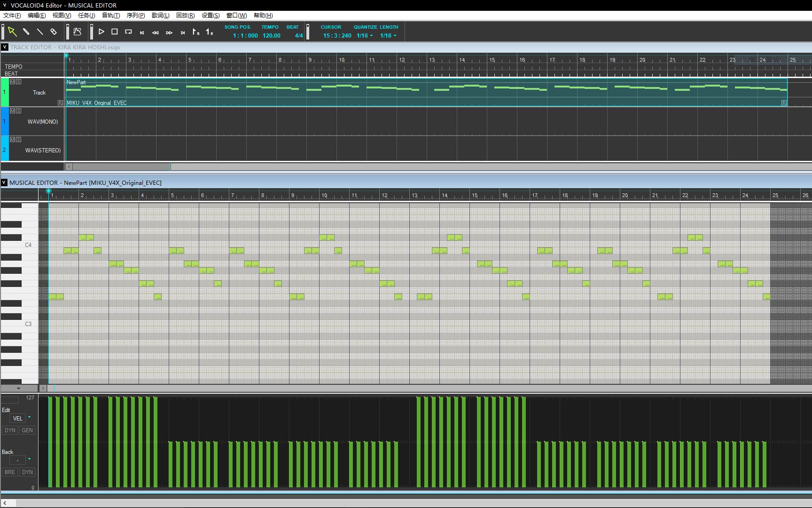Jump to the song start
812x508 pixels.
pos(142,32)
